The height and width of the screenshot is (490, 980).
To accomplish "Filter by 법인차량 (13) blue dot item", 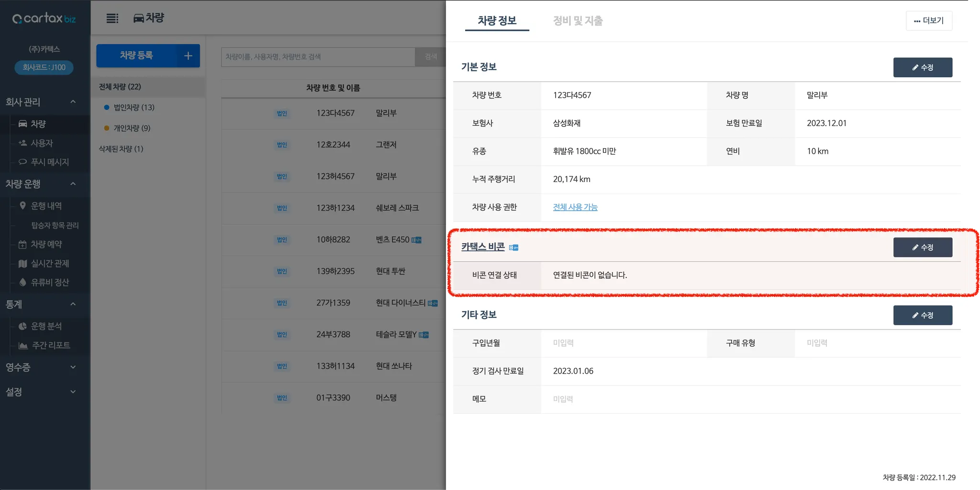I will [x=129, y=107].
